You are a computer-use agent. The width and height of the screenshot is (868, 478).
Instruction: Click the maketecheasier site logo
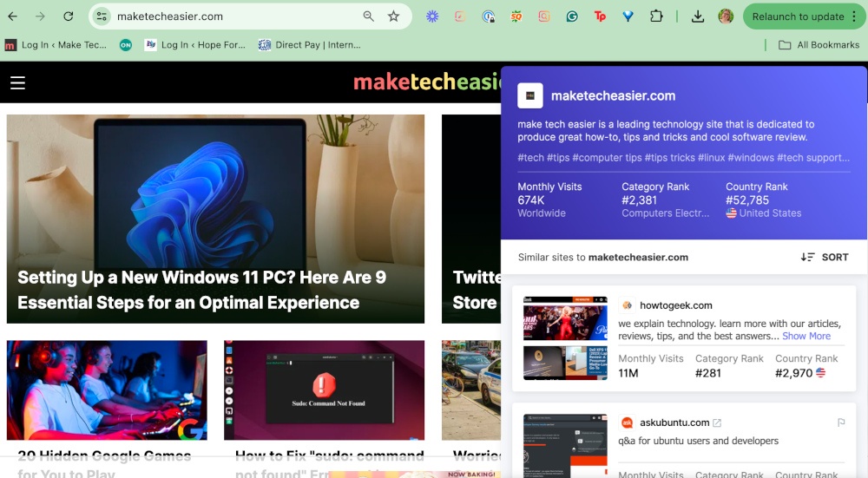427,82
